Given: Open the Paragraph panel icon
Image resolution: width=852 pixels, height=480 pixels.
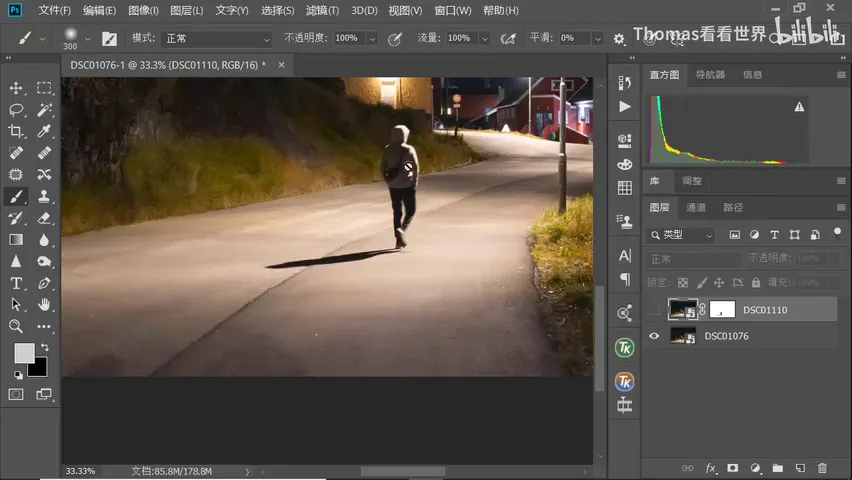Looking at the screenshot, I should point(625,279).
